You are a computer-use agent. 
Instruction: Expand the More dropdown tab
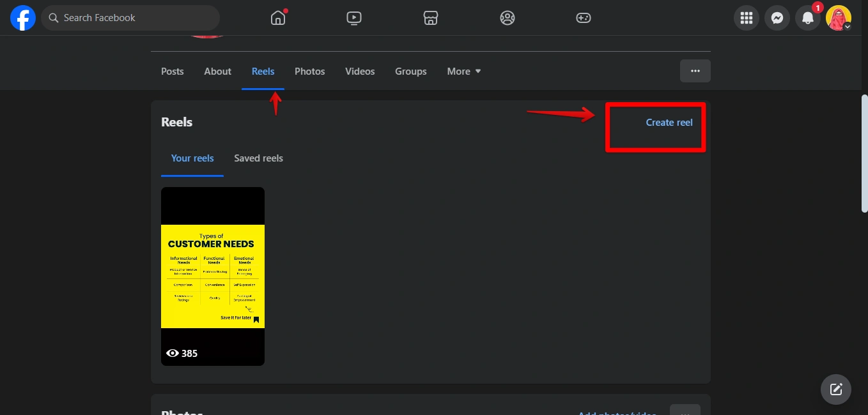point(464,72)
